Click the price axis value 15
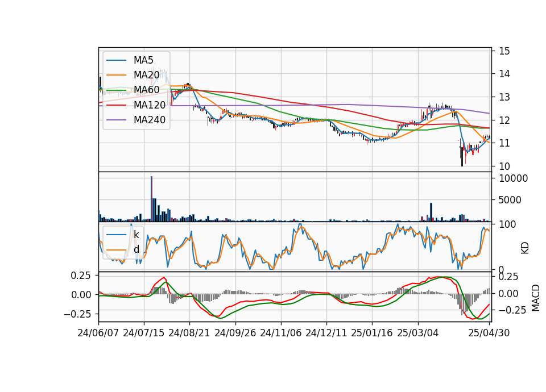 click(x=504, y=51)
